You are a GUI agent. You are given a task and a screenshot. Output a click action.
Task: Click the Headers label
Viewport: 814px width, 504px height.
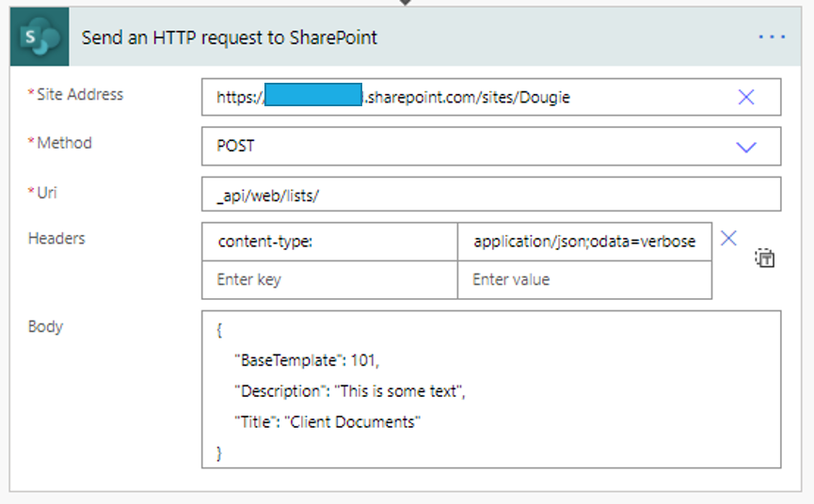[x=56, y=239]
